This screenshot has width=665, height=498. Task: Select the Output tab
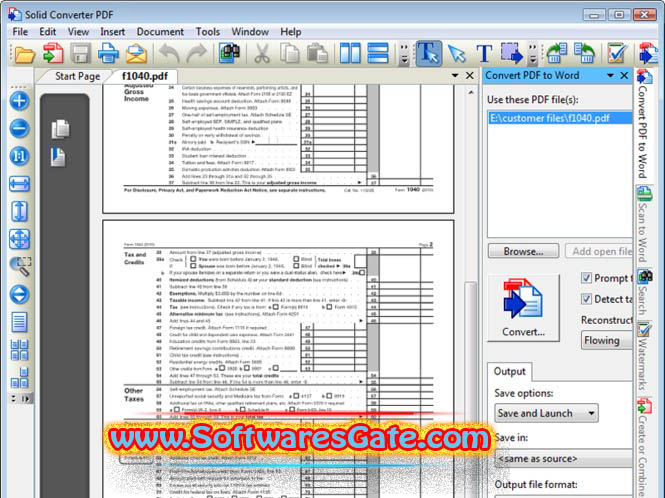click(x=509, y=372)
